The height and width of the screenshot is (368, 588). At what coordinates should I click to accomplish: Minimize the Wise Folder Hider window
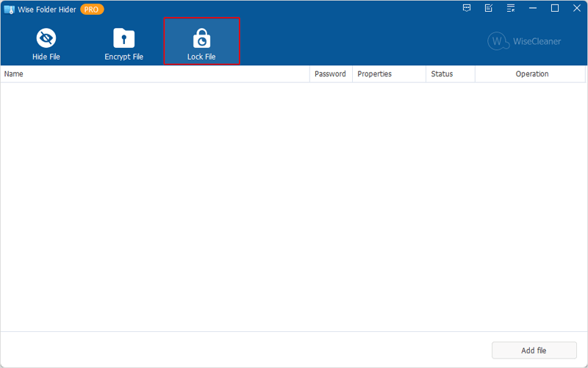(x=533, y=8)
